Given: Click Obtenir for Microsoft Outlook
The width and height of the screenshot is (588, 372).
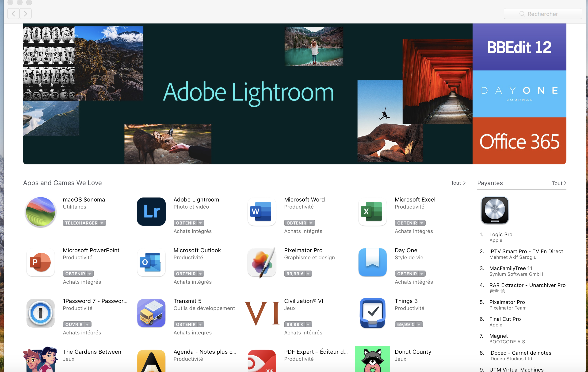Looking at the screenshot, I should [186, 274].
